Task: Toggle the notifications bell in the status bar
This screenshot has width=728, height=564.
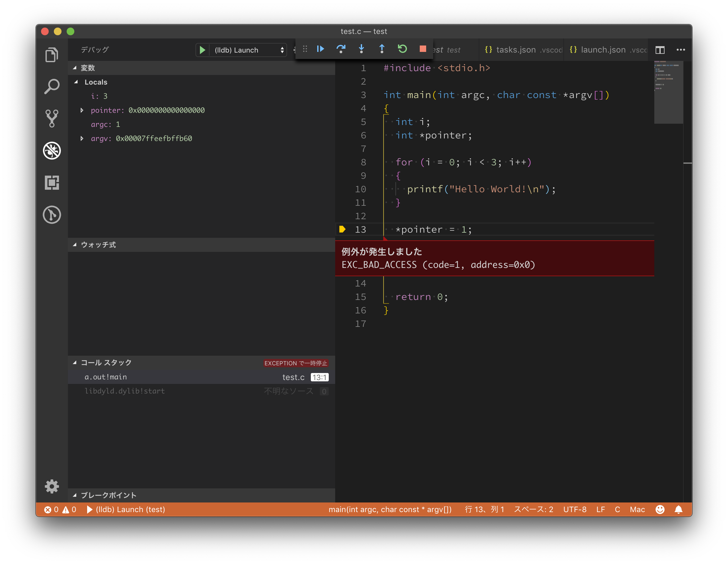Action: pos(678,509)
